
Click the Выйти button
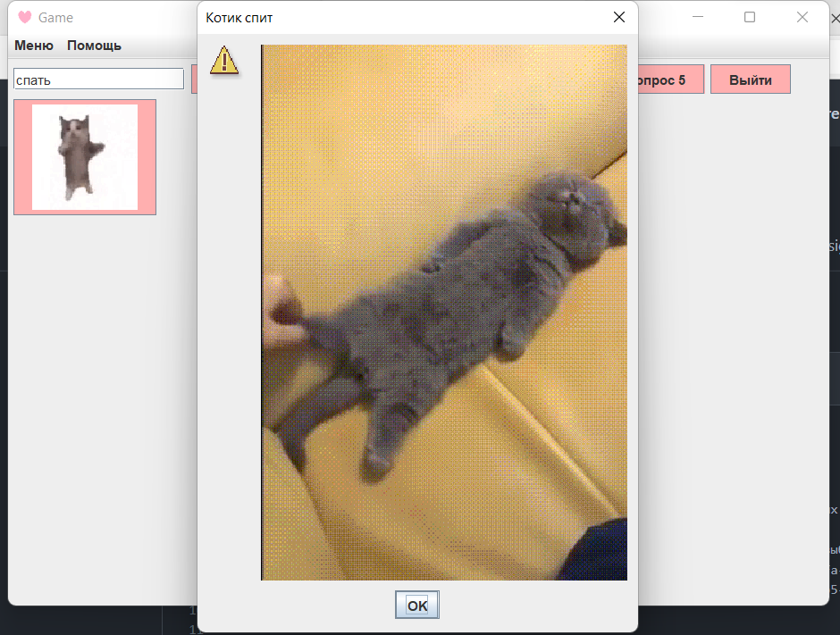750,79
